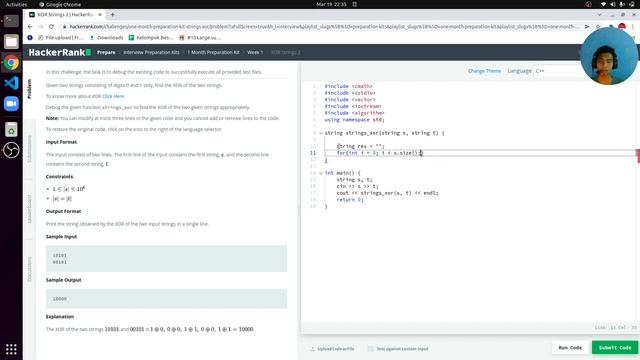Screen dimensions: 640x360
Task: Open Activities overview
Action: click(16, 4)
